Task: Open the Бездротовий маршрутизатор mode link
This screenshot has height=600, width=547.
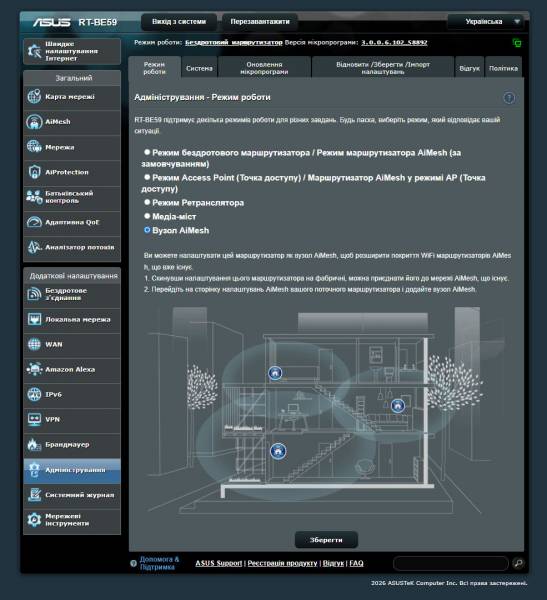Action: (x=233, y=42)
